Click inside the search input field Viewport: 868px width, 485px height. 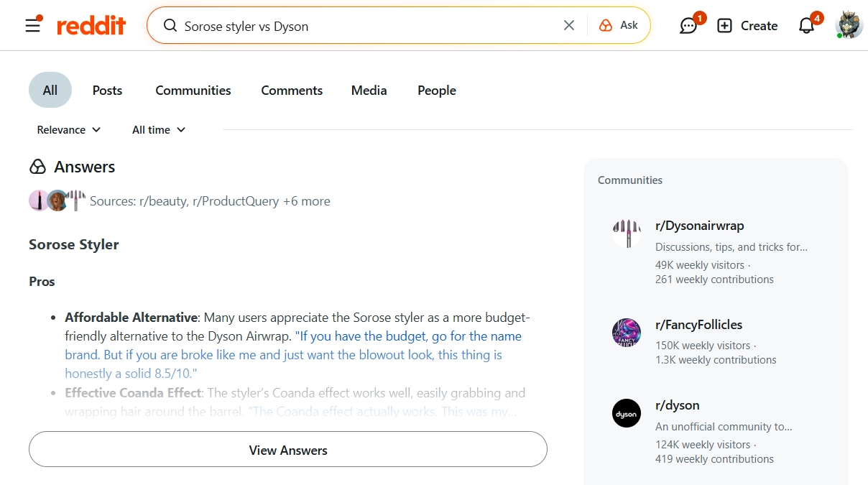click(323, 24)
